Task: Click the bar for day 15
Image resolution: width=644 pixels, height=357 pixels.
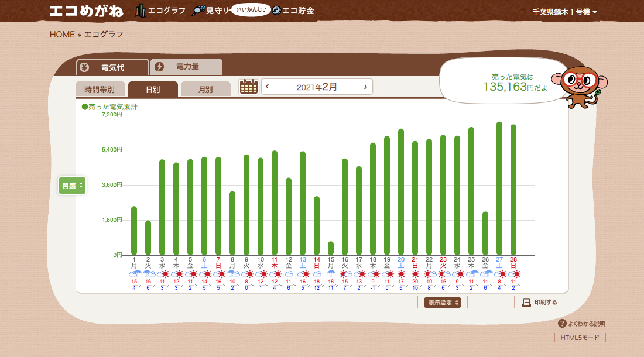Action: (331, 248)
